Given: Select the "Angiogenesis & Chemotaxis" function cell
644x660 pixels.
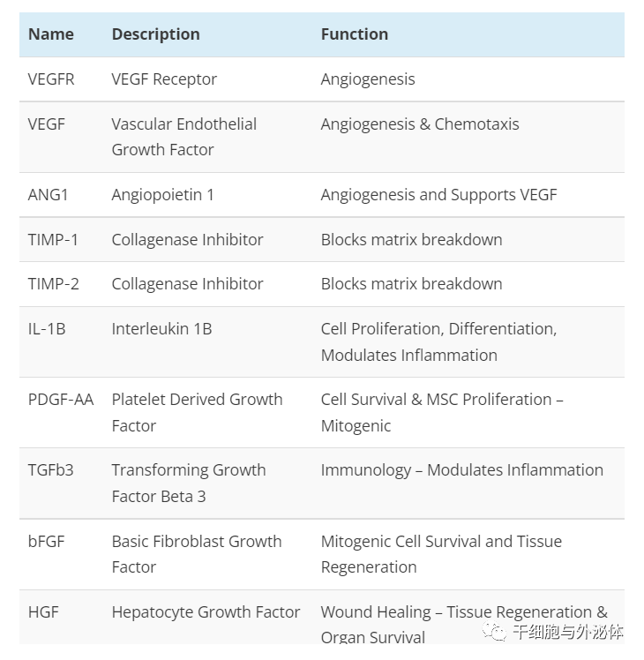Looking at the screenshot, I should click(x=419, y=124).
